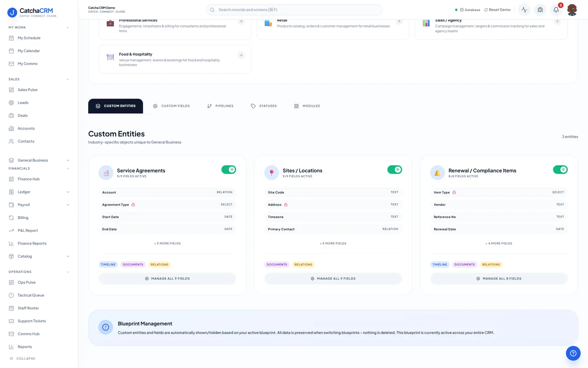Screen dimensions: 588x368
Task: Expand the Ledger submenu
Action: 68,192
